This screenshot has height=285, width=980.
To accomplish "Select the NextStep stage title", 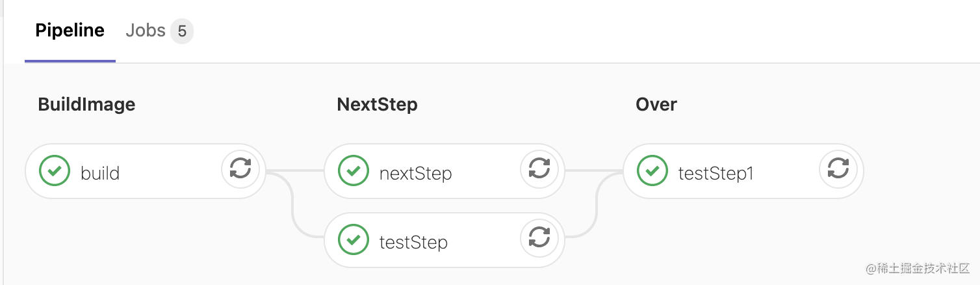I will pos(377,105).
